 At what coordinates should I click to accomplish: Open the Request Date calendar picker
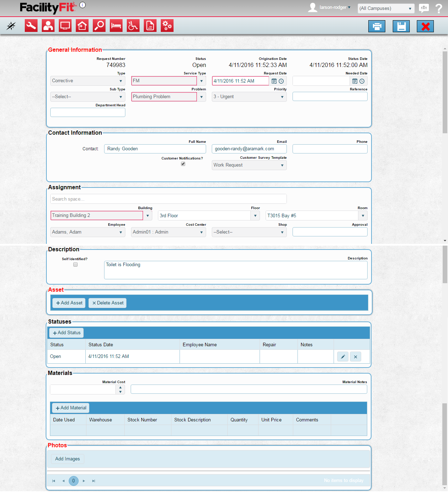tap(274, 81)
